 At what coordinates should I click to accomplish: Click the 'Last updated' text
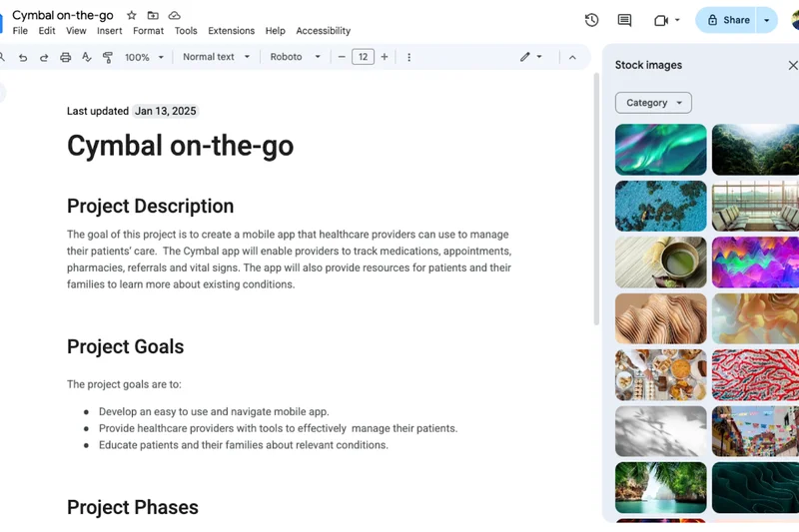click(x=97, y=111)
